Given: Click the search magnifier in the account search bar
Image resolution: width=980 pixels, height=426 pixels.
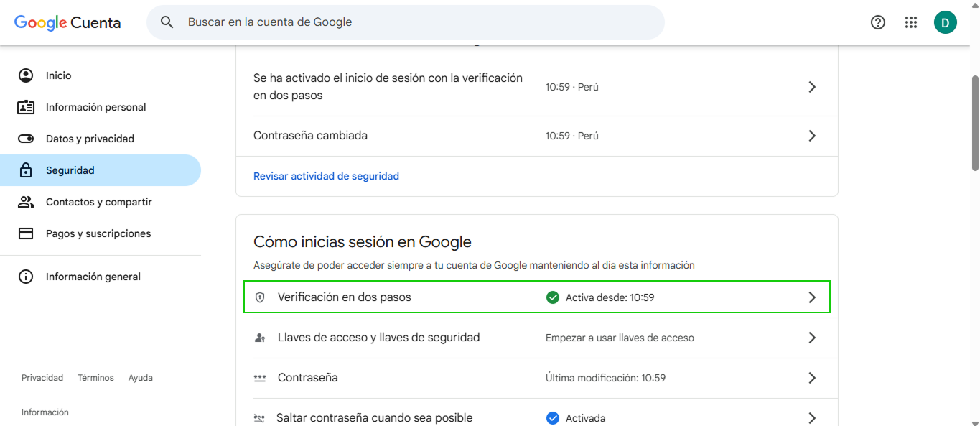Looking at the screenshot, I should pyautogui.click(x=167, y=22).
